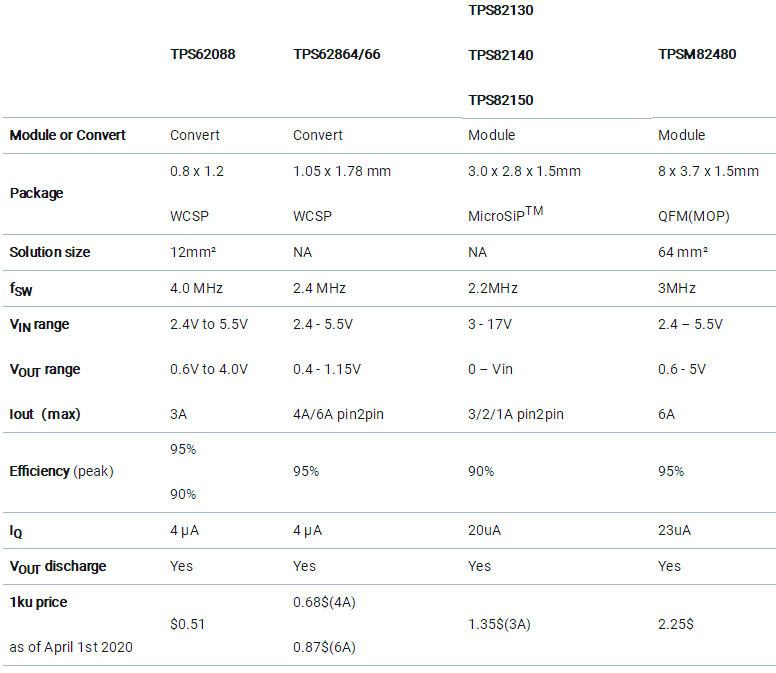Click the Efficiency (peak) row label
The image size is (776, 673).
tap(61, 471)
